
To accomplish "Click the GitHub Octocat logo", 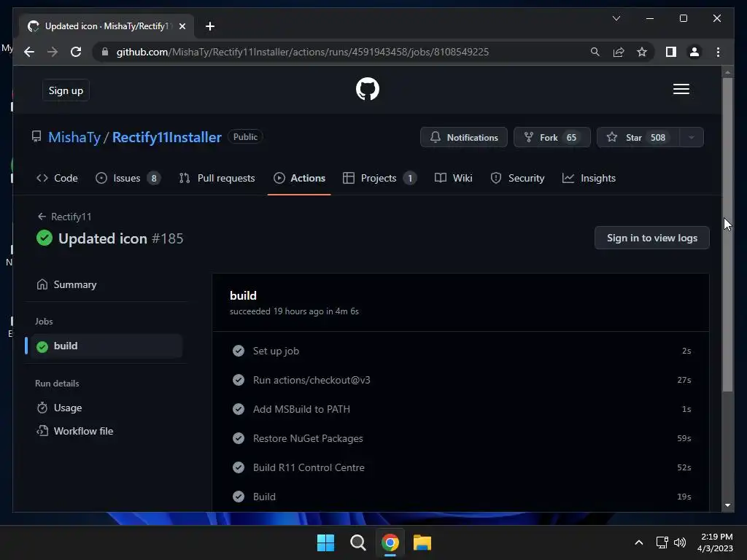I will [x=368, y=89].
